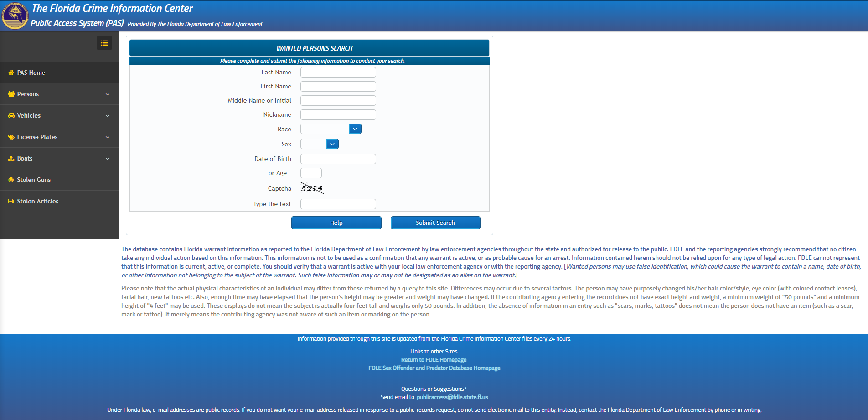Click the WANTED PERSONS SEARCH heading
The width and height of the screenshot is (868, 420).
pos(315,48)
